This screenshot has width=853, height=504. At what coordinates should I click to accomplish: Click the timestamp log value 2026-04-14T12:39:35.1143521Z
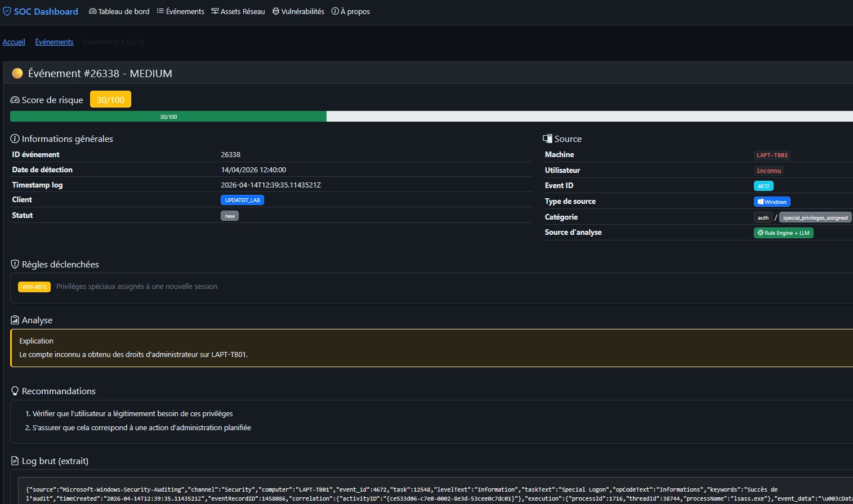[271, 185]
